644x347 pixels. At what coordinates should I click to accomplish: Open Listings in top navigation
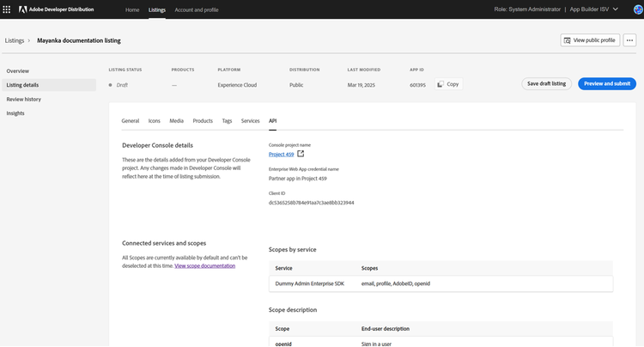[x=157, y=9]
